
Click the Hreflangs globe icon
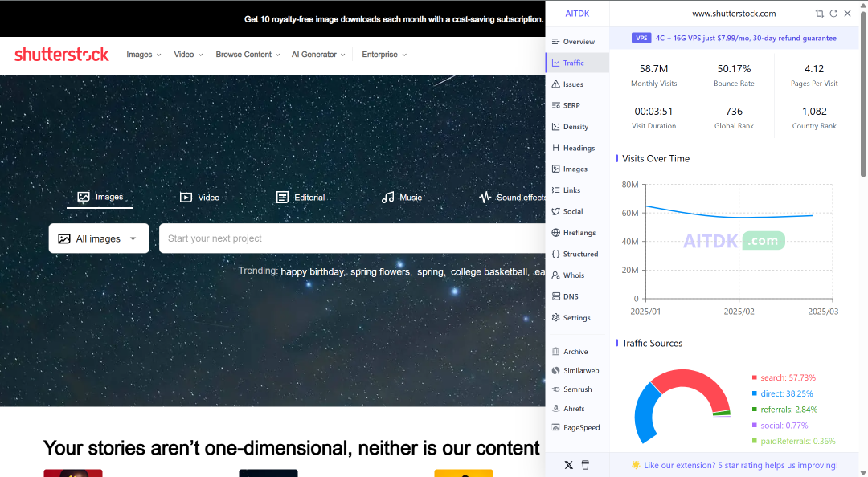pos(556,232)
